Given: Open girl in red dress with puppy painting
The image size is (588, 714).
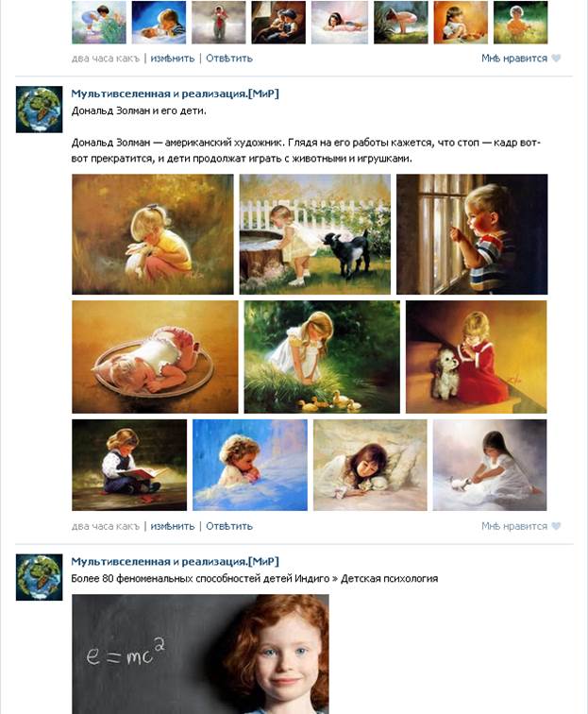Looking at the screenshot, I should [x=476, y=357].
